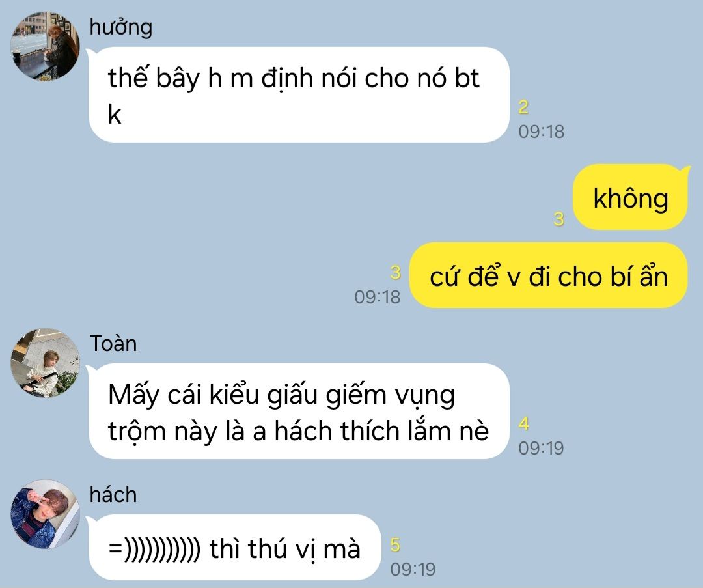Image resolution: width=703 pixels, height=588 pixels.
Task: Tap 09:18 timestamp of hưởng's message
Action: pyautogui.click(x=541, y=132)
